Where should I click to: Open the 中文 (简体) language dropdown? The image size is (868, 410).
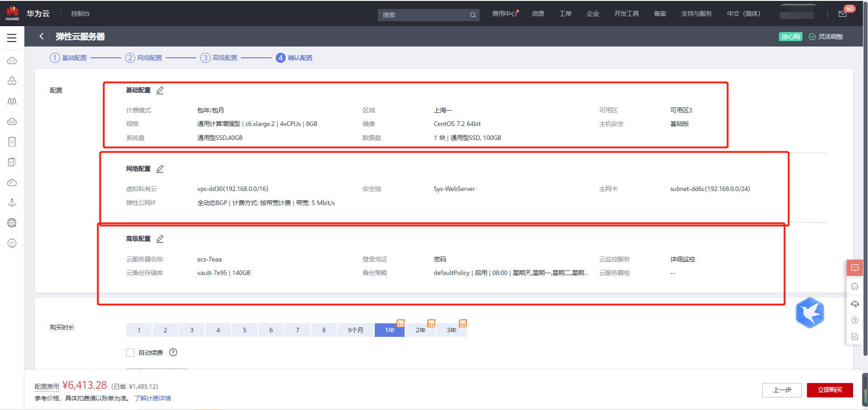point(743,14)
